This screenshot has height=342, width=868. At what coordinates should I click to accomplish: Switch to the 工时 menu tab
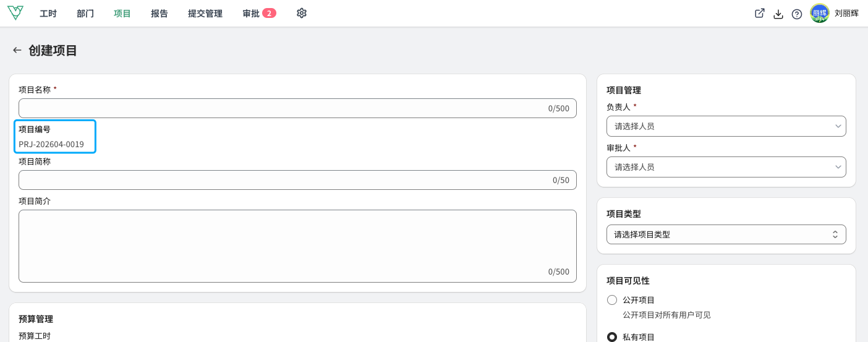[x=48, y=13]
